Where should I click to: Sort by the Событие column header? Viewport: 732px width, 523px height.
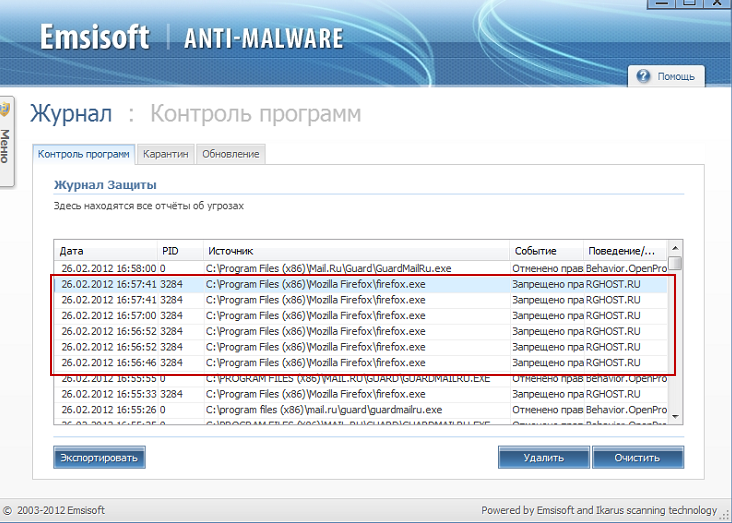point(547,251)
